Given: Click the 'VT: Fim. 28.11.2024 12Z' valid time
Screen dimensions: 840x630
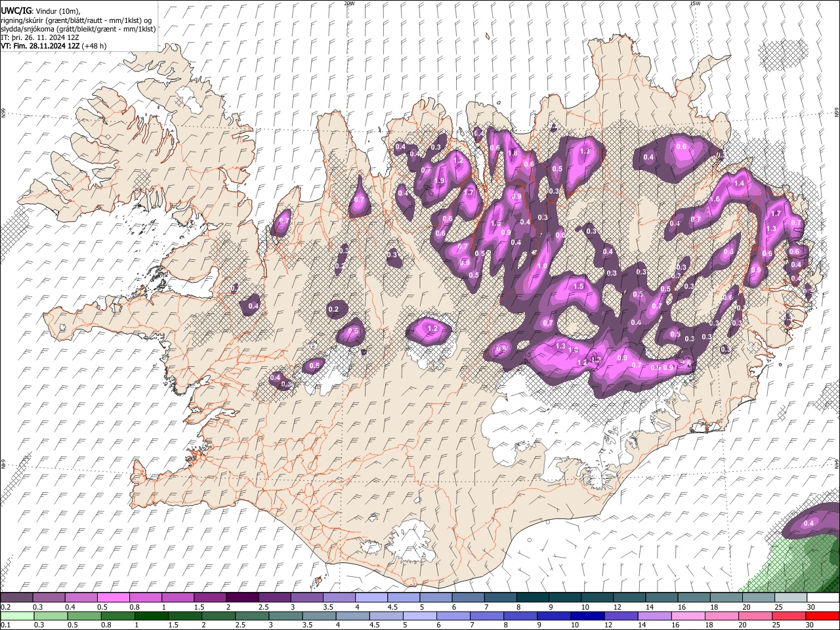Looking at the screenshot, I should [41, 46].
